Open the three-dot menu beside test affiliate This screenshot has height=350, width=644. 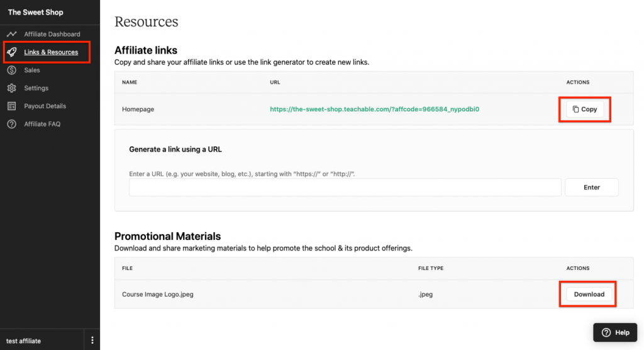point(92,341)
